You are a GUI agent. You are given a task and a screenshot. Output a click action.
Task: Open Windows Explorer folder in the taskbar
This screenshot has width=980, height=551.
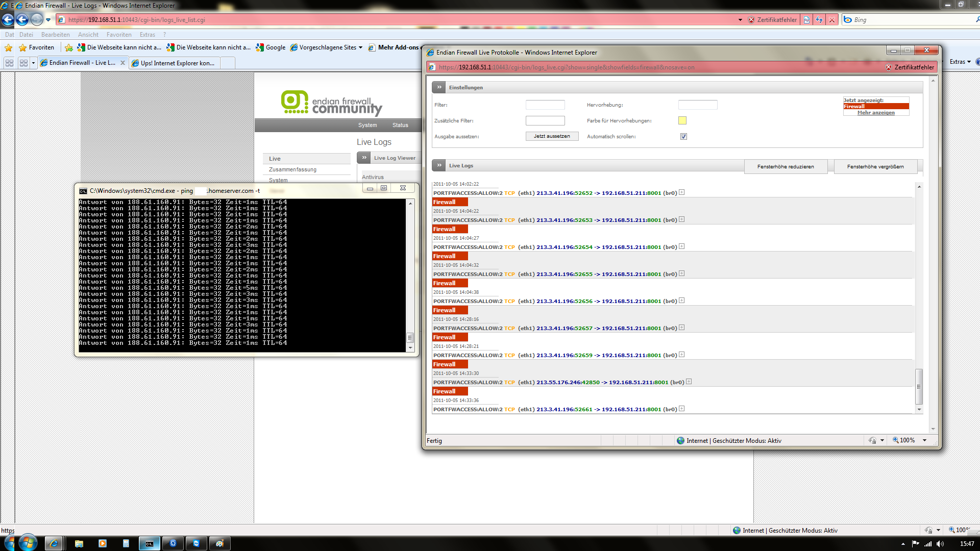click(x=79, y=543)
